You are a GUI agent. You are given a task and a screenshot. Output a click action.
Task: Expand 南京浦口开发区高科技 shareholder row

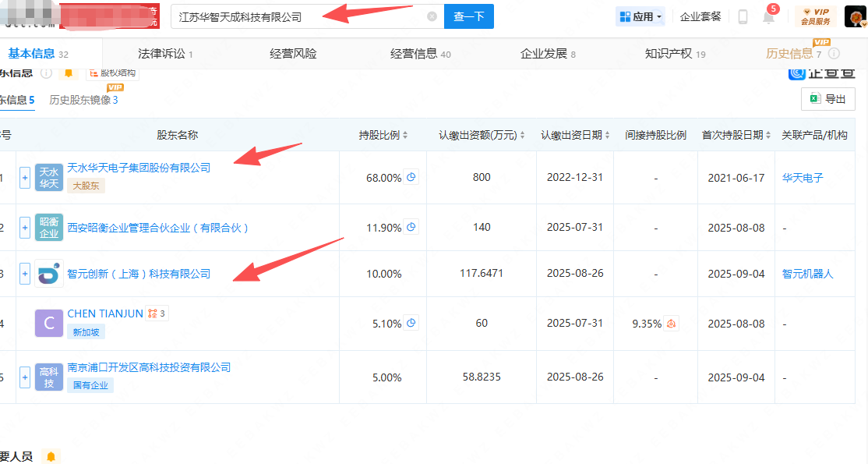[x=25, y=377]
